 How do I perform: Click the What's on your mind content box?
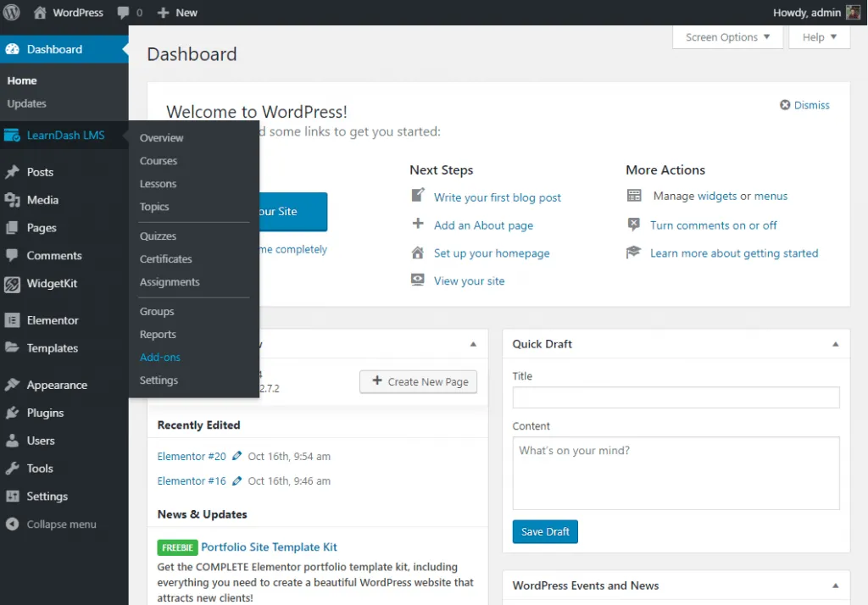click(x=676, y=474)
